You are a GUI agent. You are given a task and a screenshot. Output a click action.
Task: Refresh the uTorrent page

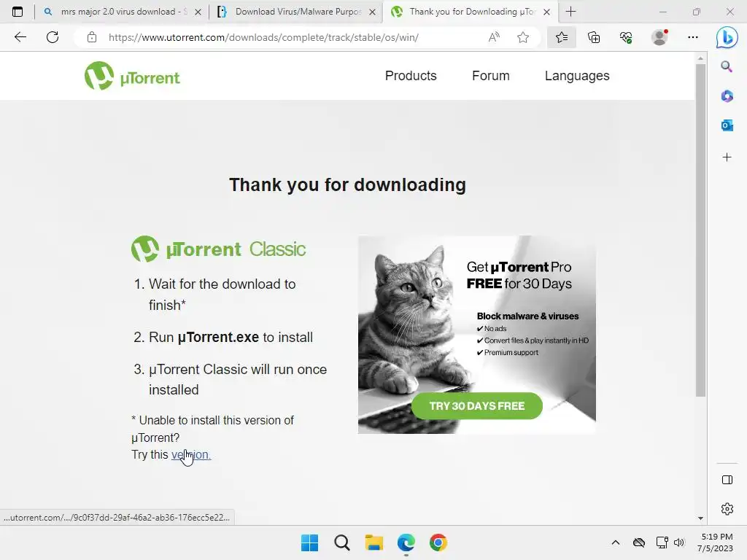pos(53,37)
